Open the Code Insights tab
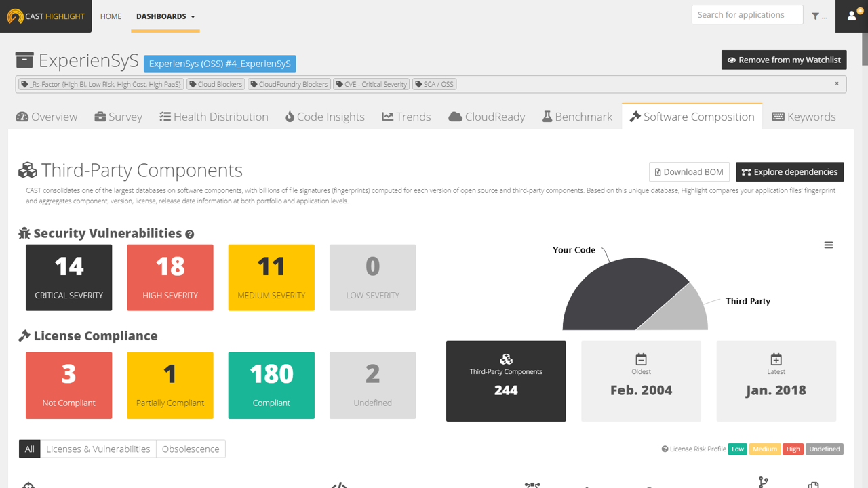This screenshot has width=868, height=488. pyautogui.click(x=325, y=117)
